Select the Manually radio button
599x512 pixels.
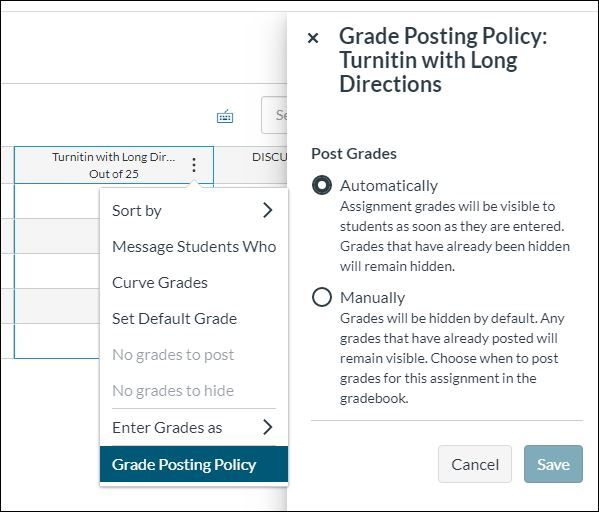pos(322,297)
